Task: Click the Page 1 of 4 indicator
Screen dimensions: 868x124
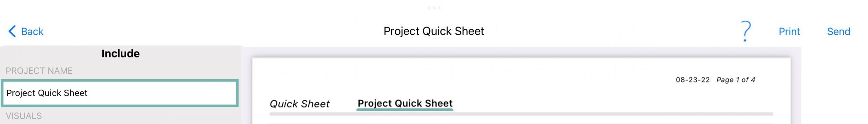Action: click(736, 80)
